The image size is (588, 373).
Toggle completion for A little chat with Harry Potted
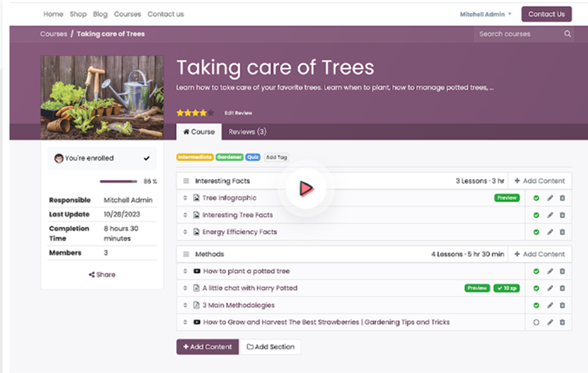coord(536,288)
